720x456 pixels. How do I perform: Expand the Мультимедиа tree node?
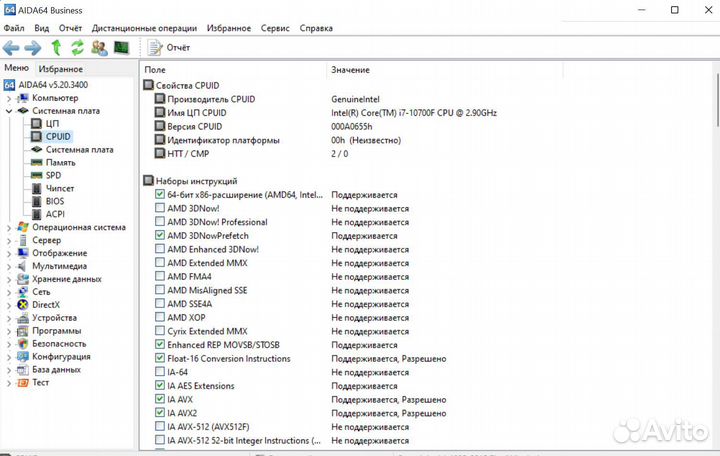point(9,266)
